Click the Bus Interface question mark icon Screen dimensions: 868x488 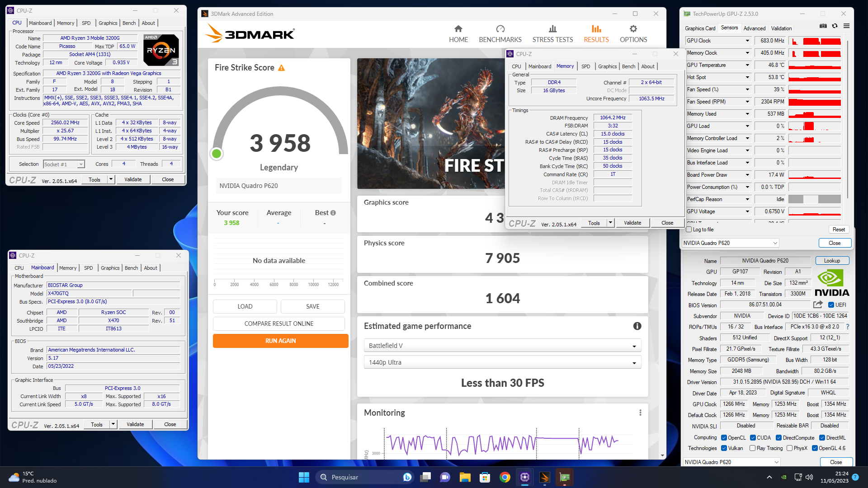pyautogui.click(x=847, y=327)
